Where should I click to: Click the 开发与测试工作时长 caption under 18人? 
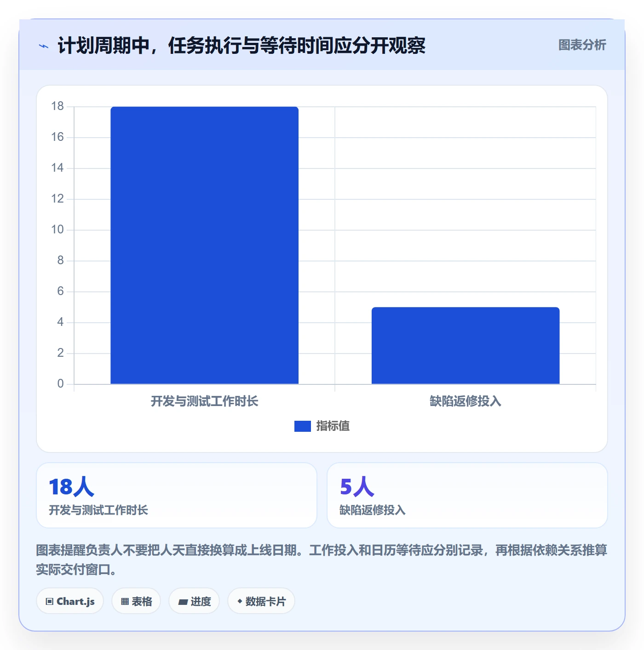point(98,510)
